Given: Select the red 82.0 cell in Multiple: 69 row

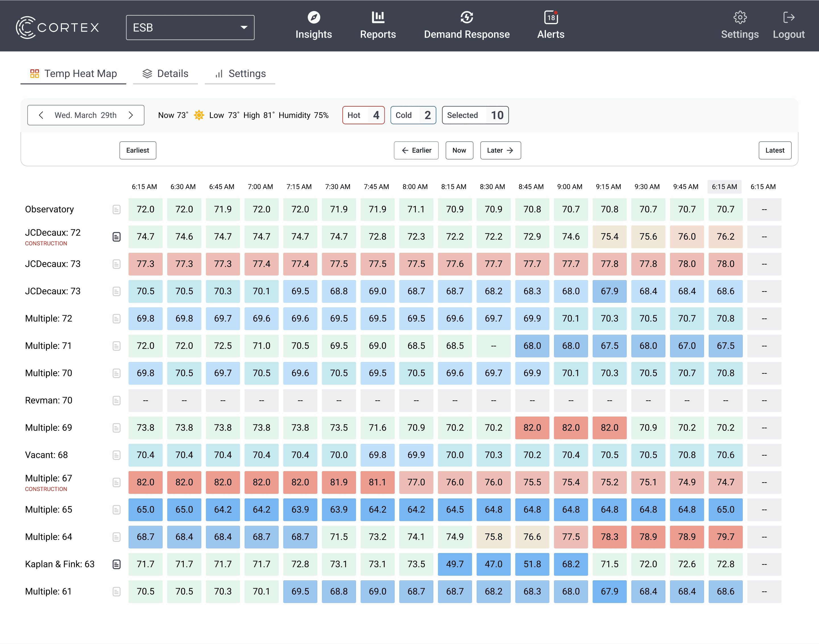Looking at the screenshot, I should click(532, 428).
